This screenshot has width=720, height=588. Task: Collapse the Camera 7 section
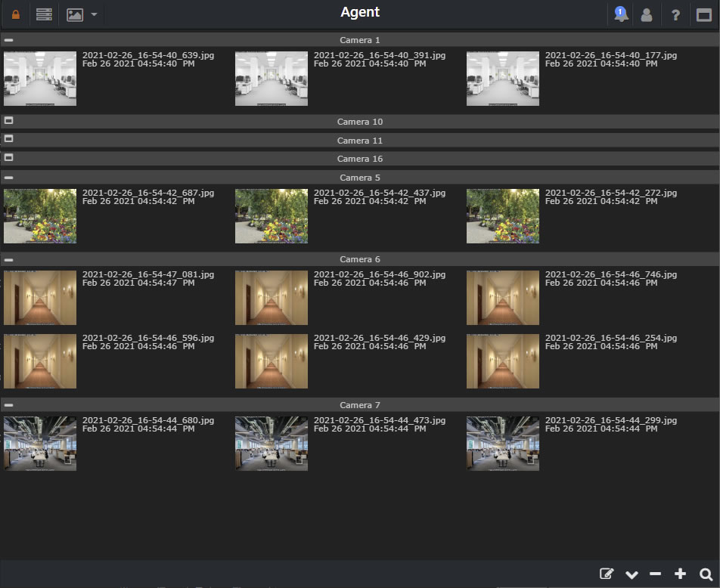pos(8,404)
